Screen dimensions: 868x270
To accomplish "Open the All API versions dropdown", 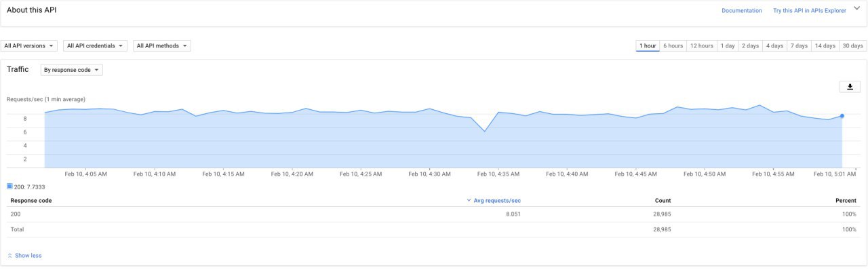I will tap(29, 46).
